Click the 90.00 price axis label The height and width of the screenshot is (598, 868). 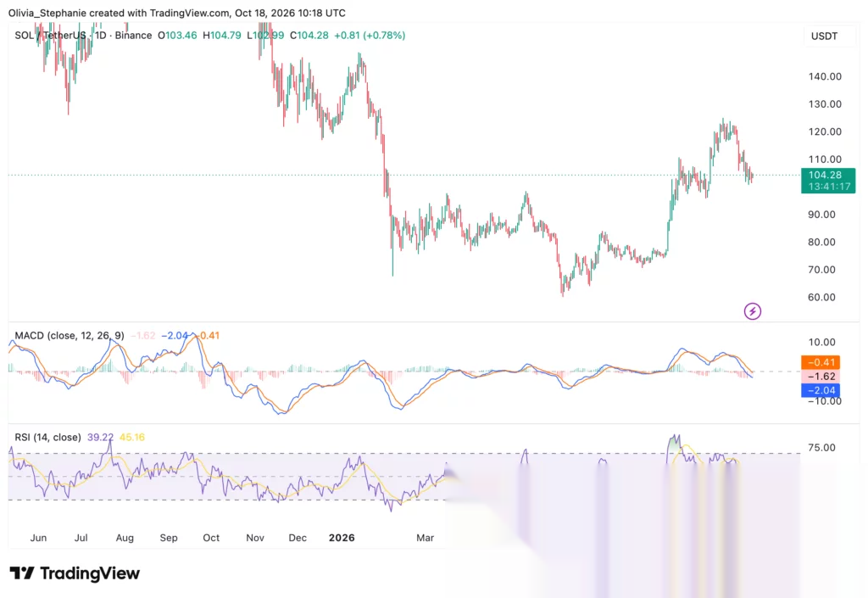(x=821, y=215)
